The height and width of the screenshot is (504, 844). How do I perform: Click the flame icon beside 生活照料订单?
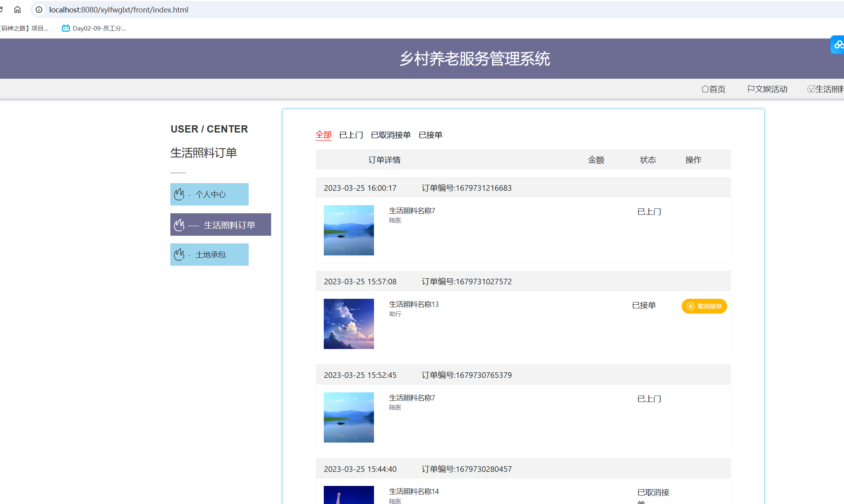pos(179,225)
